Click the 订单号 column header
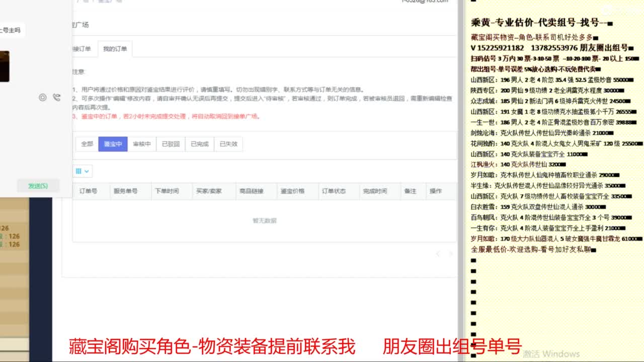 tap(88, 191)
